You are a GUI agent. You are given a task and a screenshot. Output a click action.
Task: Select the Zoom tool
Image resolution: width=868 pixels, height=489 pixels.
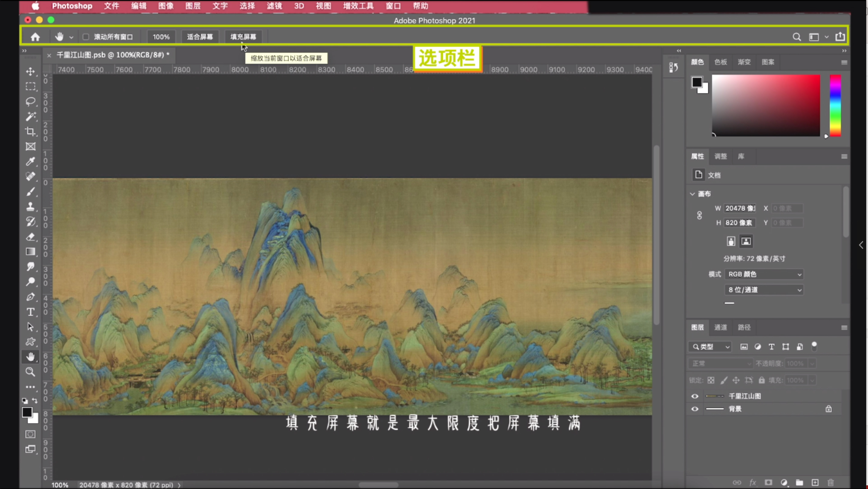point(31,372)
